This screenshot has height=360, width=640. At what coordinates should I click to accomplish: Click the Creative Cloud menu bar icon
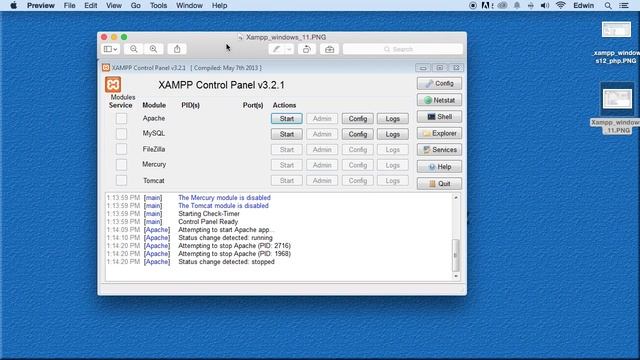tap(502, 5)
